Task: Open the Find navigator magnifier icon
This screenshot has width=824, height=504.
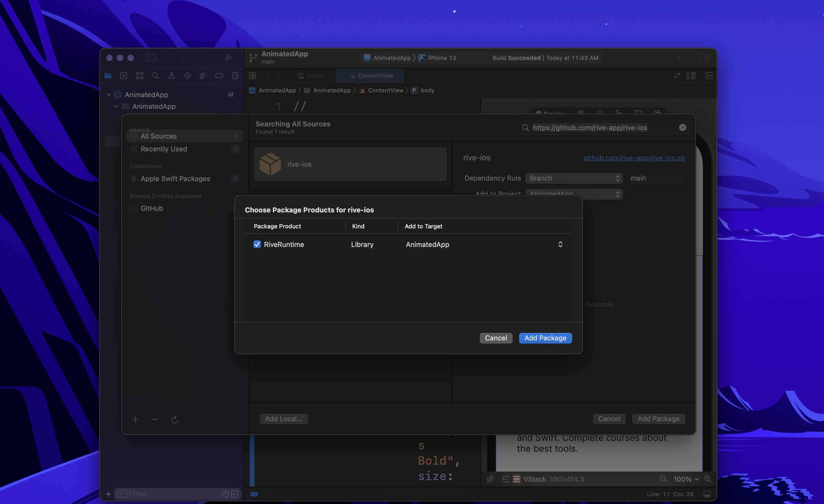Action: coord(155,76)
